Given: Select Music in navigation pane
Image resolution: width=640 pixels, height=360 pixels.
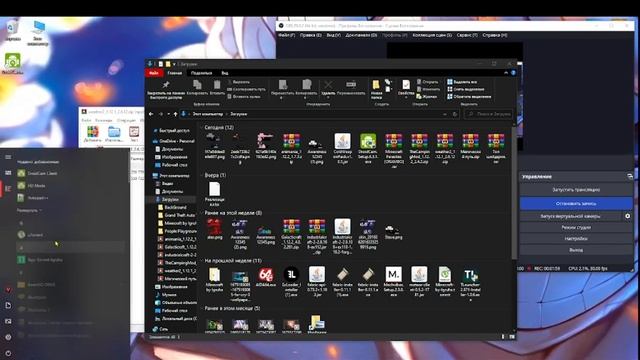Looking at the screenshot, I should pyautogui.click(x=166, y=294).
